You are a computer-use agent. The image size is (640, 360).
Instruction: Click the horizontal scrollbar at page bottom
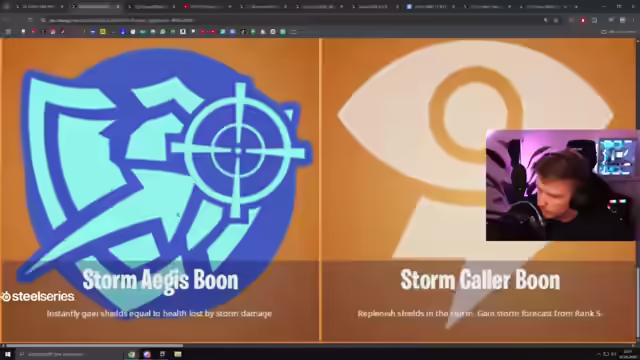point(94,346)
